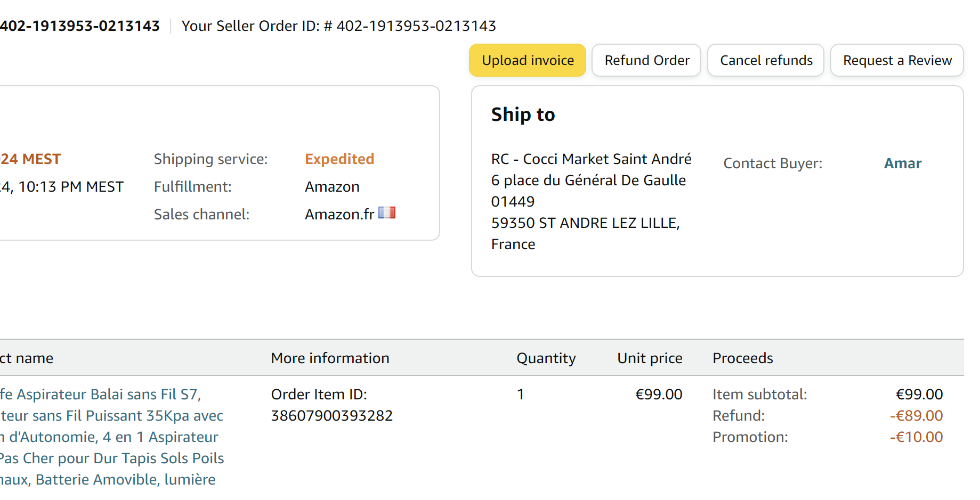Click the address line 6 place du Général De Gaulle

pos(588,181)
